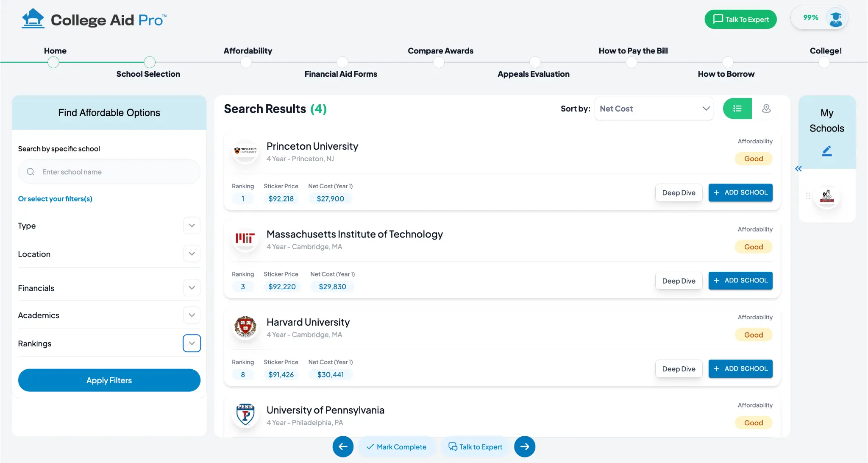Click Affordability progress step circle

pyautogui.click(x=246, y=62)
